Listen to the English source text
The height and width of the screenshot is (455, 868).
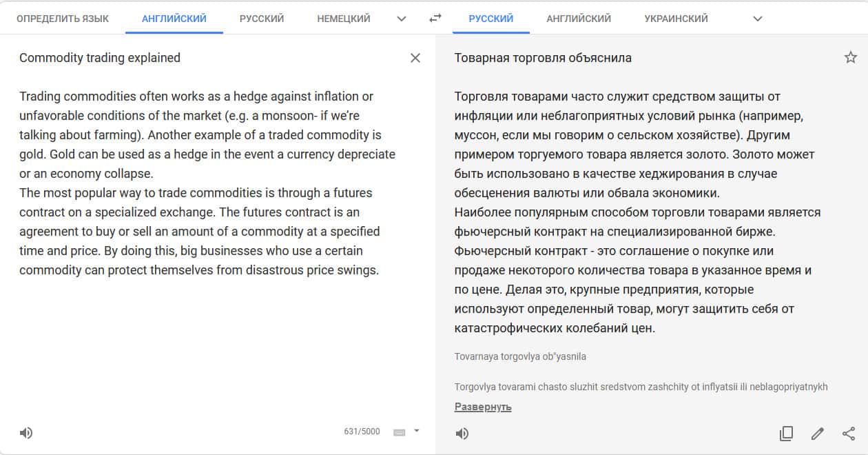click(x=26, y=433)
